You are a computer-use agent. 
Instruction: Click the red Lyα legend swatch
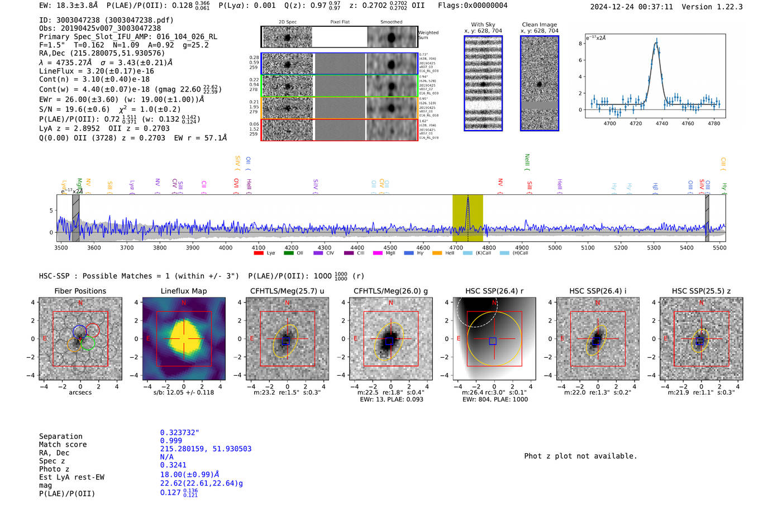[x=259, y=253]
